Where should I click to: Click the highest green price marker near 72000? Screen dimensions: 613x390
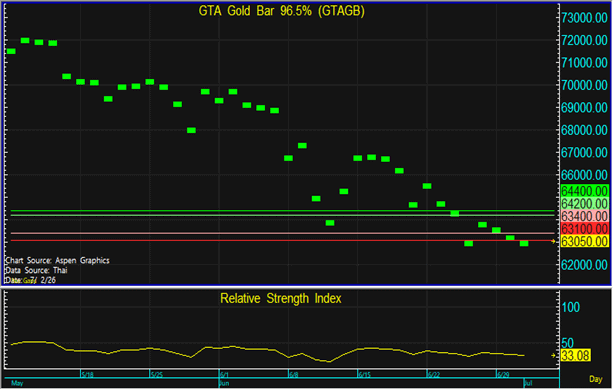coord(25,40)
